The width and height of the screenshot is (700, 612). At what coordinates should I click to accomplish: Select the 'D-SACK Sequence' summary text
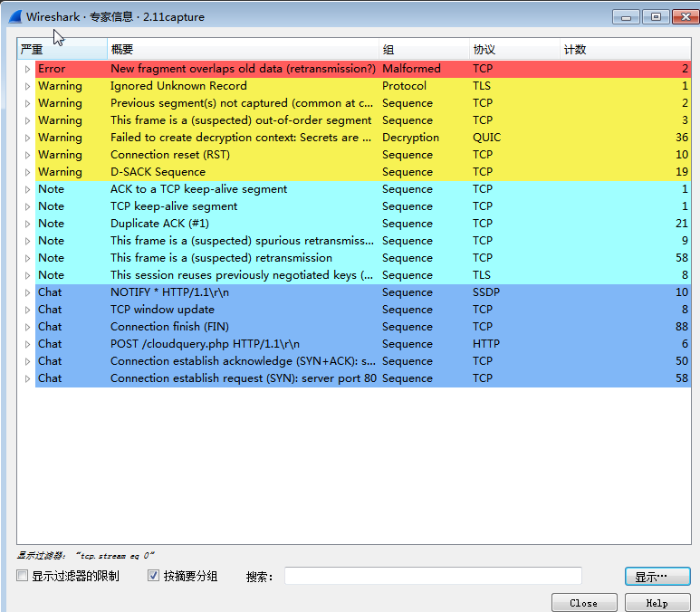point(158,172)
